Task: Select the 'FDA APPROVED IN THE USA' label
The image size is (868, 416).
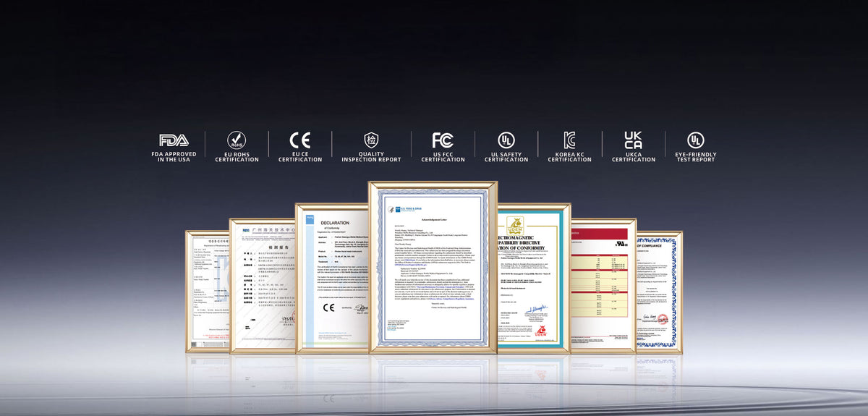Action: click(x=174, y=157)
